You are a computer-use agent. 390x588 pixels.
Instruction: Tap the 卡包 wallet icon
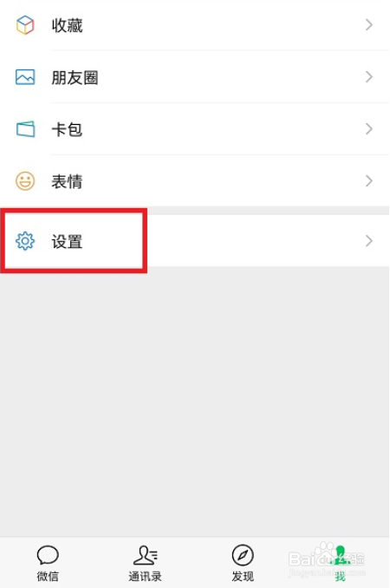click(x=25, y=129)
